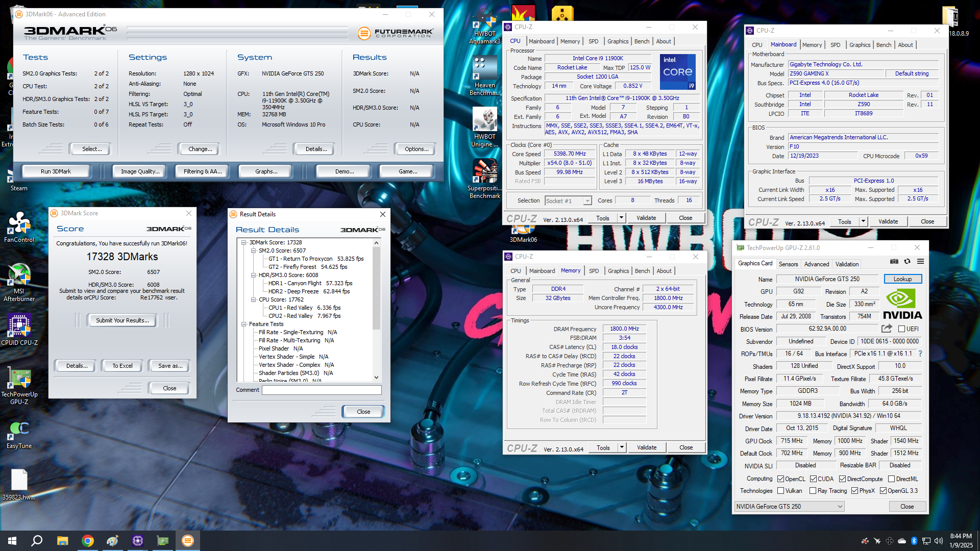Open Heaven Benchmark desktop icon
Image resolution: width=980 pixels, height=551 pixels.
point(484,76)
